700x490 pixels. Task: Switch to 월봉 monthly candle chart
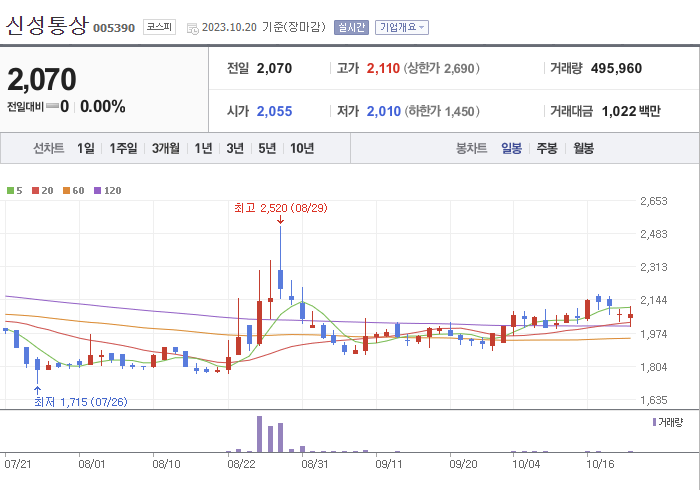point(583,148)
